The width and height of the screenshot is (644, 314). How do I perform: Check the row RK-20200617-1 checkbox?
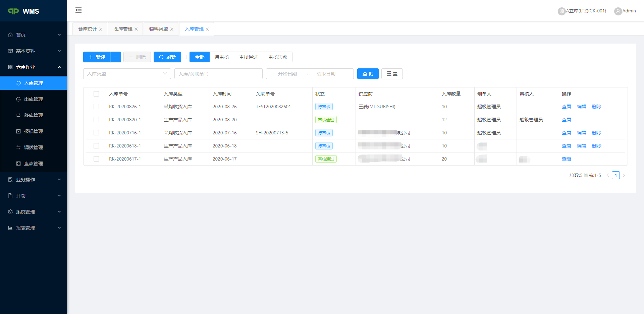pos(96,159)
